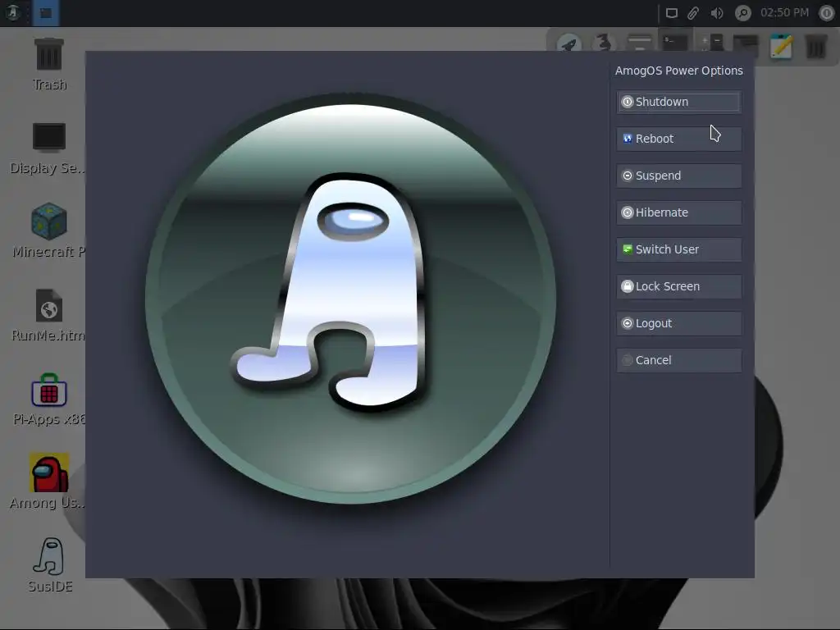Screen dimensions: 840x630
Task: Click the Shutdown button
Action: [678, 102]
